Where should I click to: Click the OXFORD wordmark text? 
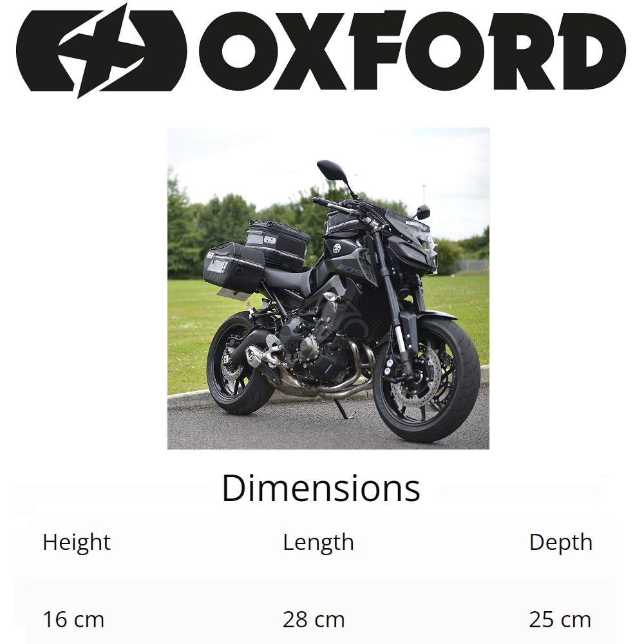(412, 51)
